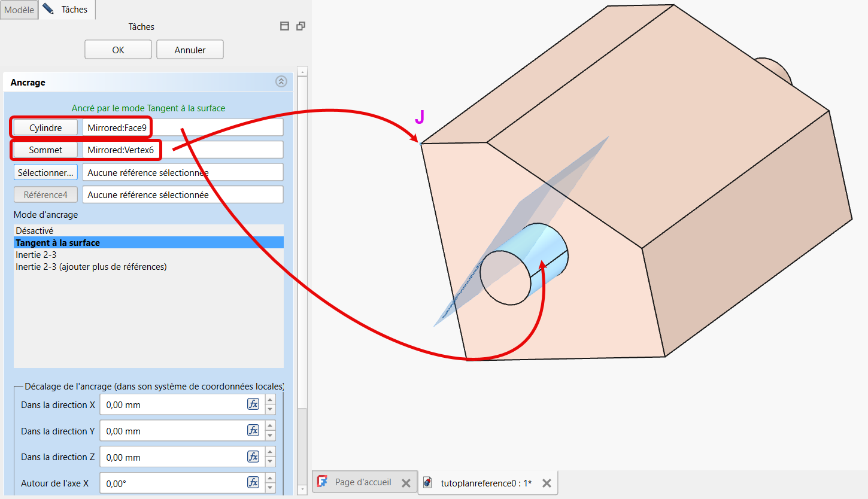Screen dimensions: 868x499
Task: Choose the Inertie 2-3 anchoring mode
Action: tap(36, 255)
